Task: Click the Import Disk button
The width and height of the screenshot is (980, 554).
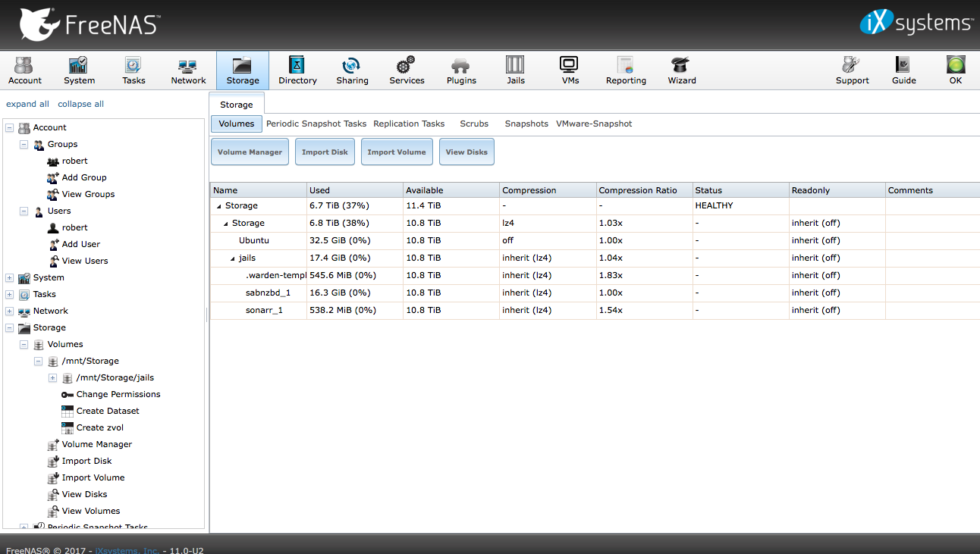Action: pyautogui.click(x=325, y=152)
